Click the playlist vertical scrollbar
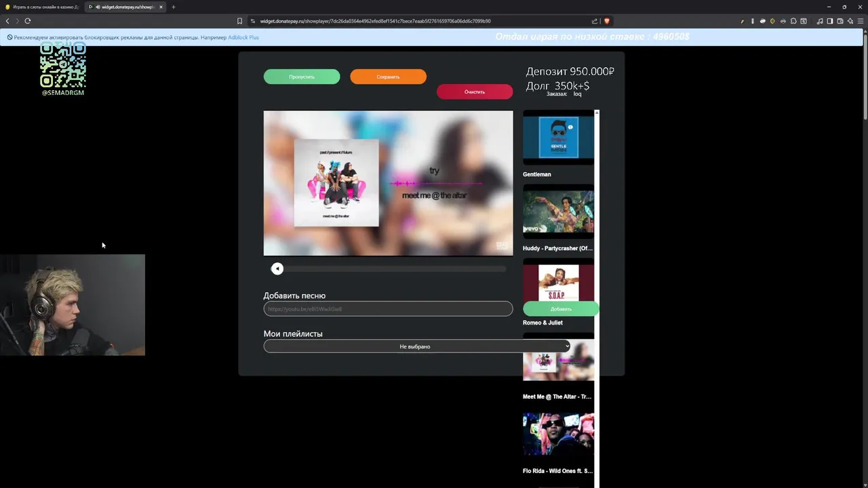The height and width of the screenshot is (488, 868). (x=597, y=298)
